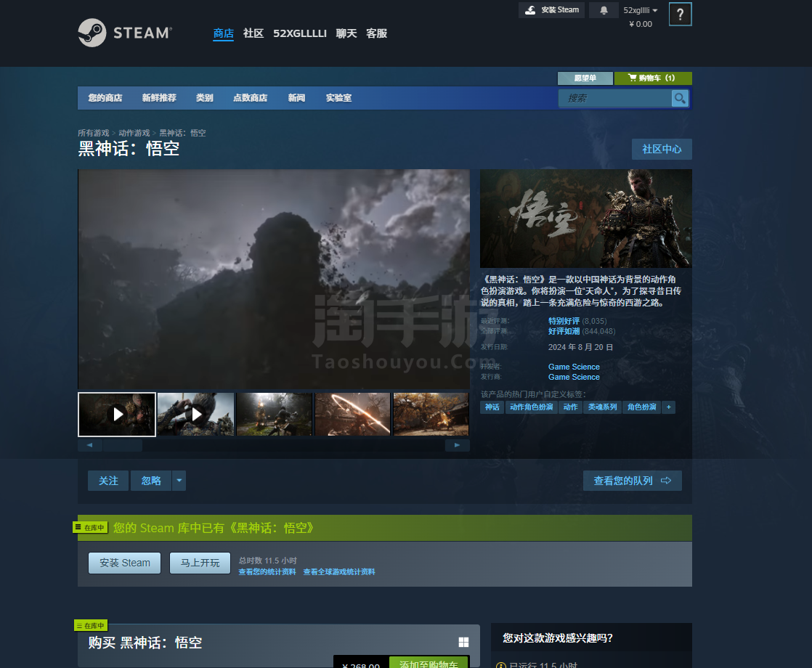Open the wishlist button
This screenshot has width=812, height=668.
[x=585, y=78]
